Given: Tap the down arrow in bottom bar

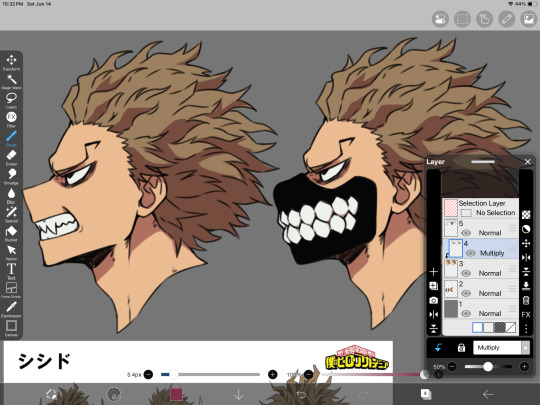Looking at the screenshot, I should pyautogui.click(x=238, y=395).
